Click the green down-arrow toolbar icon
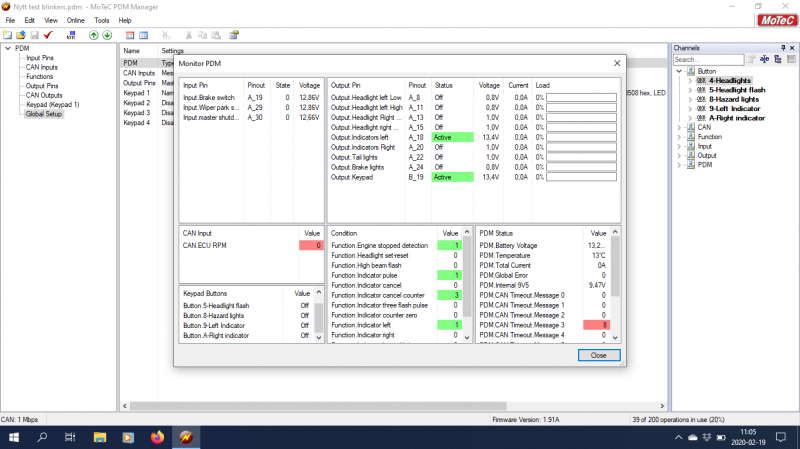 pos(107,35)
